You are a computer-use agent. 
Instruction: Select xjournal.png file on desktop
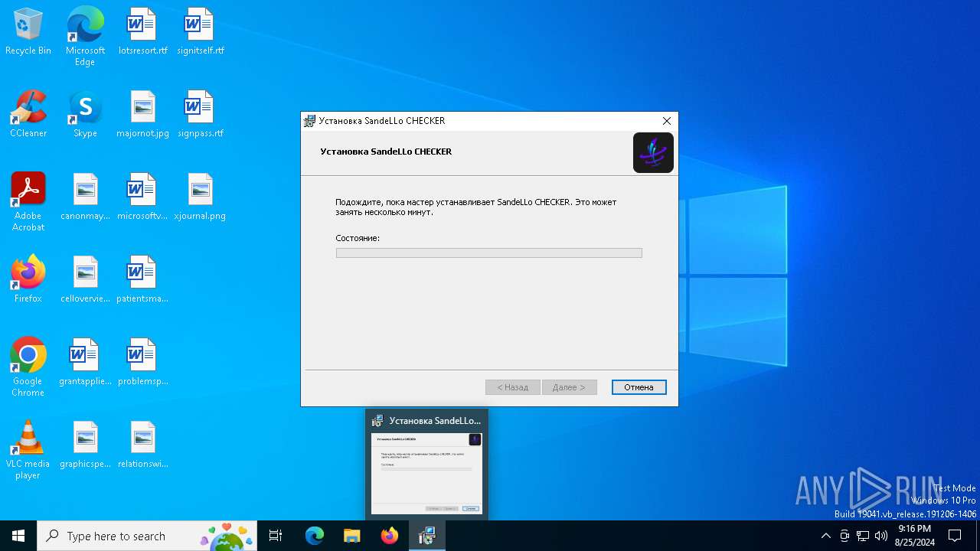tap(200, 197)
